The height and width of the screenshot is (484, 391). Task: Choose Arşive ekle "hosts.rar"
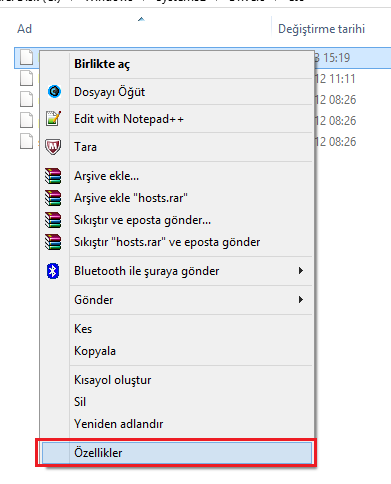(x=177, y=198)
